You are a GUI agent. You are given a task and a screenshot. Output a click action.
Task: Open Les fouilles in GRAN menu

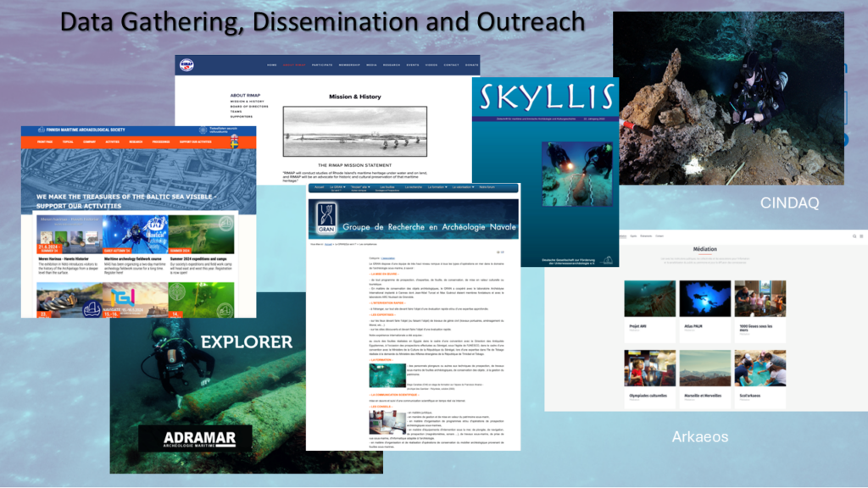point(387,187)
